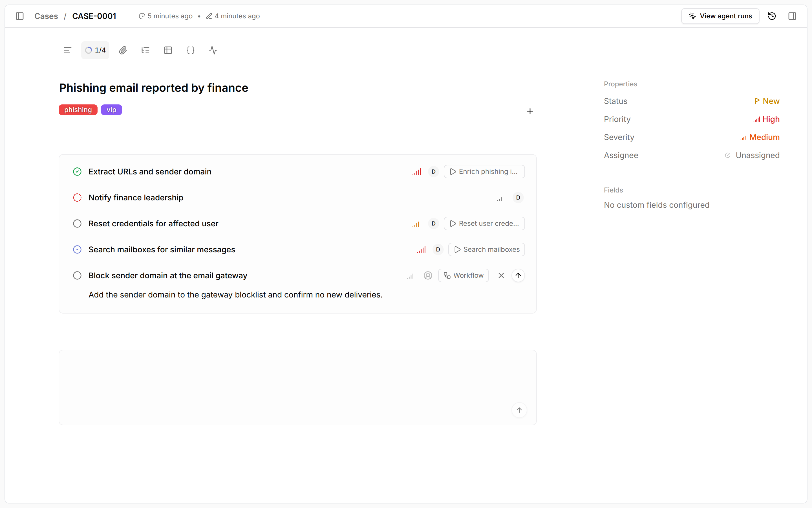The height and width of the screenshot is (508, 812).
Task: Change Status from New
Action: [x=767, y=101]
